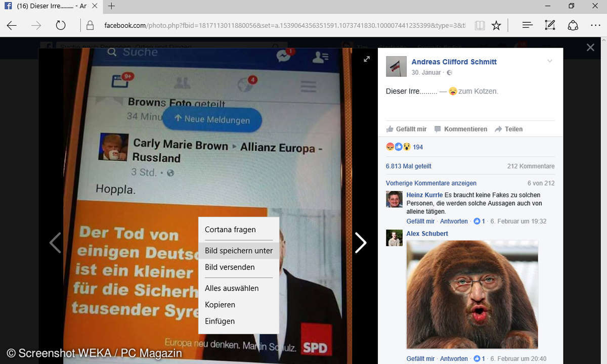Open Andreas Clifford Schmitt profile
This screenshot has width=607, height=364.
(x=454, y=62)
